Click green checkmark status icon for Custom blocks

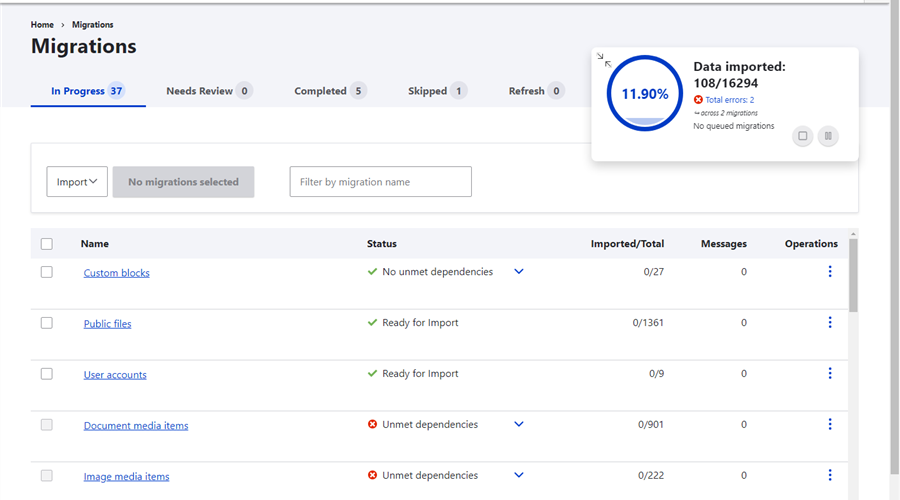[372, 272]
